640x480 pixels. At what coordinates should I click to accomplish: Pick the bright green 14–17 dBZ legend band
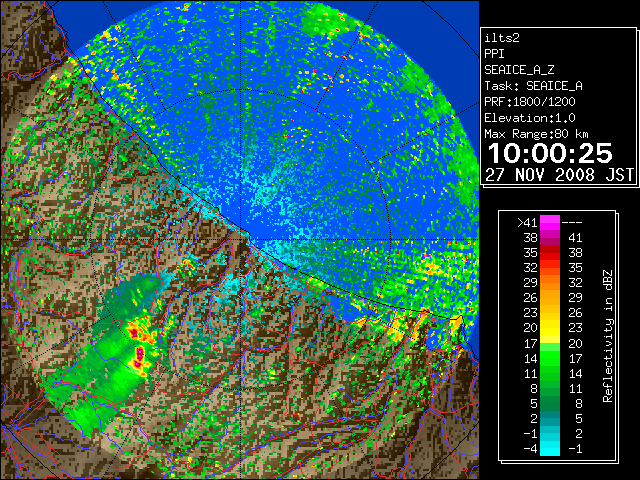(550, 358)
